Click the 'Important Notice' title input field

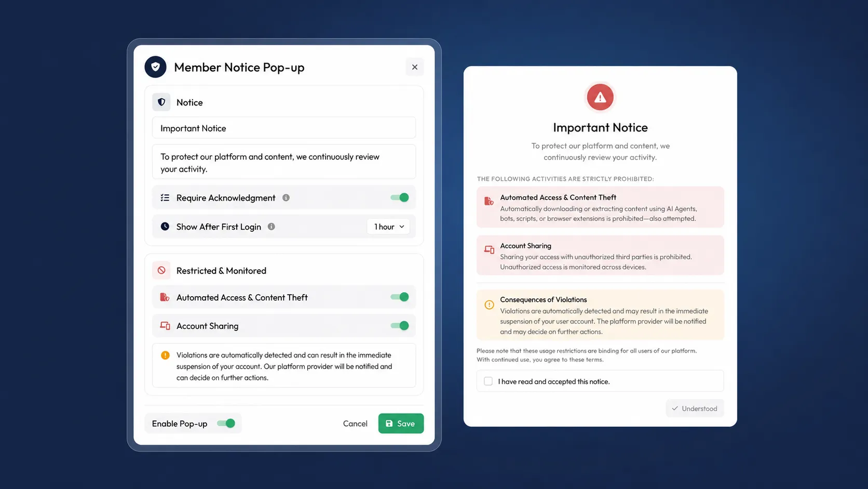click(284, 128)
